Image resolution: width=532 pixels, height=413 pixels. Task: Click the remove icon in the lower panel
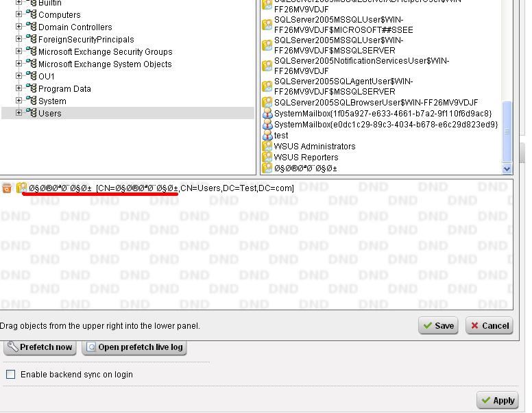click(7, 188)
